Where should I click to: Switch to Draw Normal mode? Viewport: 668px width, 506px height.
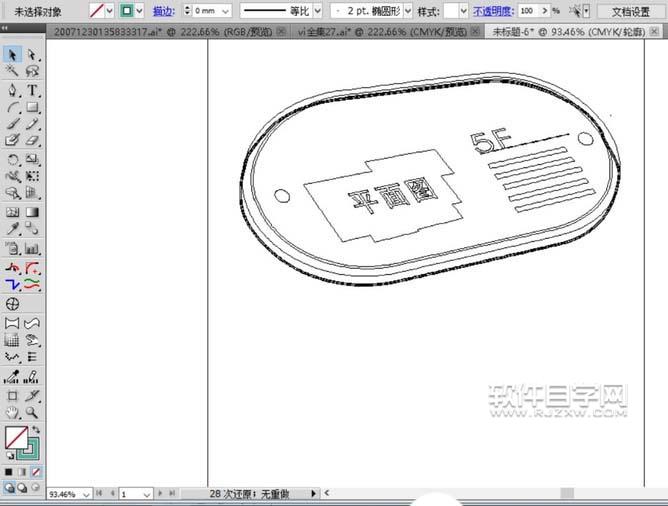(x=9, y=487)
